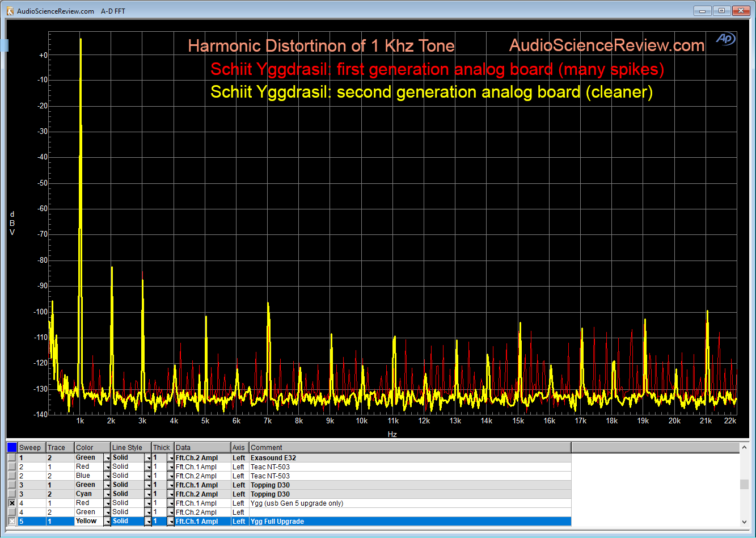Open line style dropdown for Ygg Full Upgrade
This screenshot has height=538, width=756.
pos(148,521)
